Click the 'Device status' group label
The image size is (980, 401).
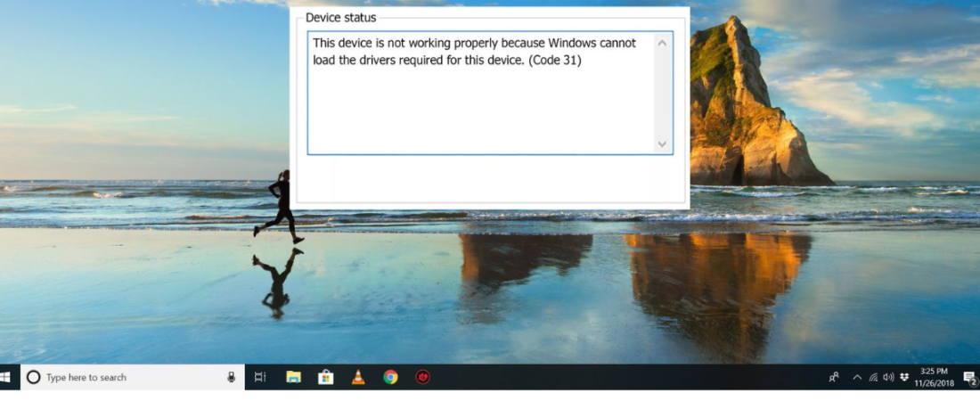tap(340, 18)
